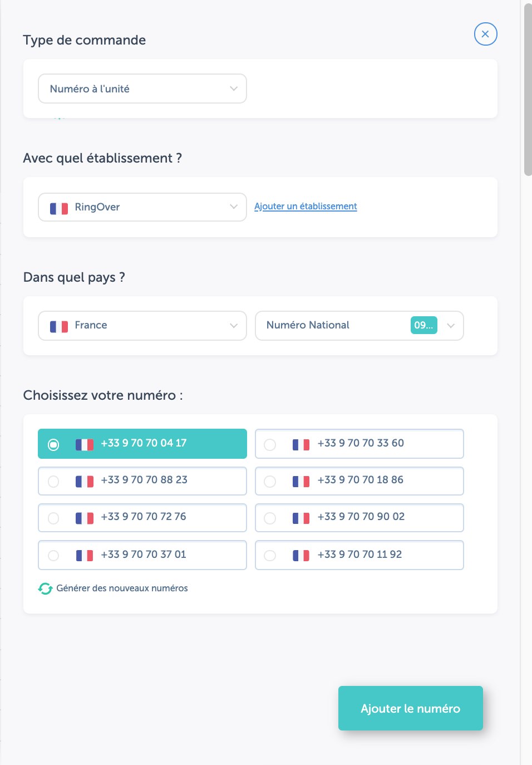Click the Numéro à l'unité chevron
532x765 pixels.
pos(234,88)
